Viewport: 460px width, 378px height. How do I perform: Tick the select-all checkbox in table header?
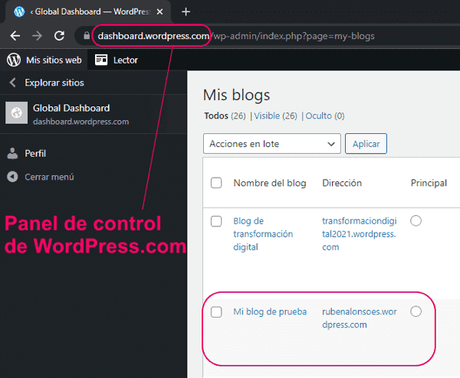[x=216, y=183]
